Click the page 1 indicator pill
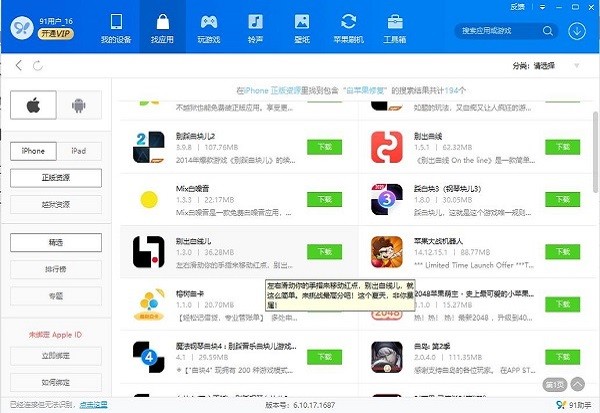The height and width of the screenshot is (413, 600). [554, 384]
